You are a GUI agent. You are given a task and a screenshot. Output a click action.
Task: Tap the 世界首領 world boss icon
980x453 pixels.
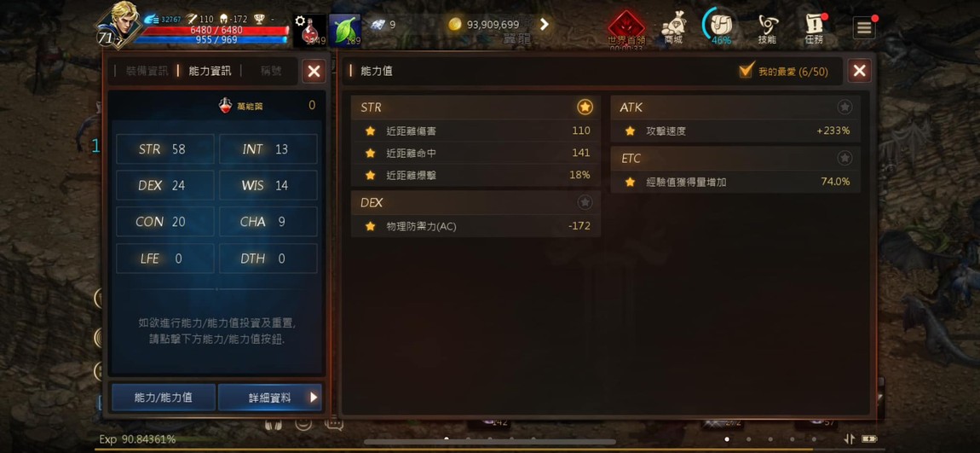[x=626, y=29]
